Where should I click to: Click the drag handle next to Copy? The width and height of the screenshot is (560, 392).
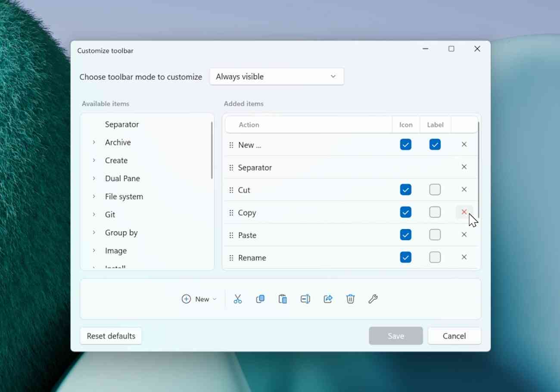(x=231, y=212)
